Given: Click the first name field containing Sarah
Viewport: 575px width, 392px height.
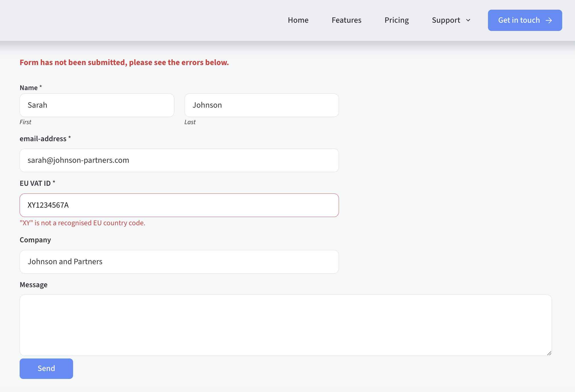Looking at the screenshot, I should 97,105.
